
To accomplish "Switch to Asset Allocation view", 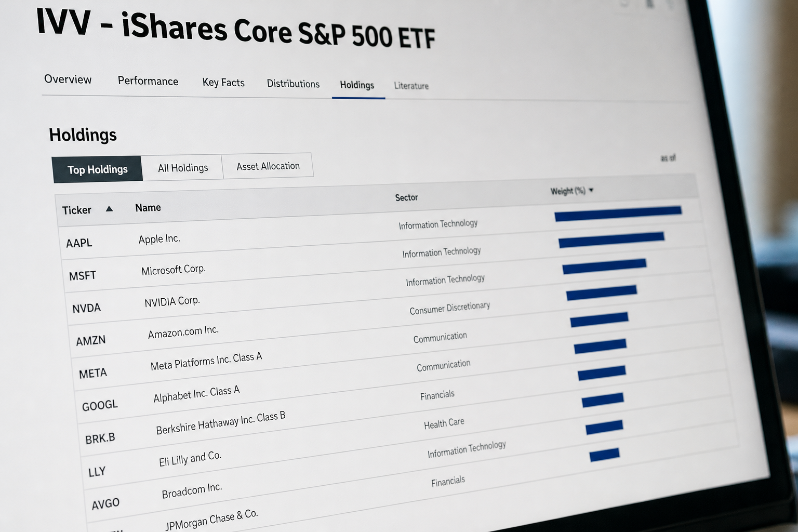I will (268, 166).
